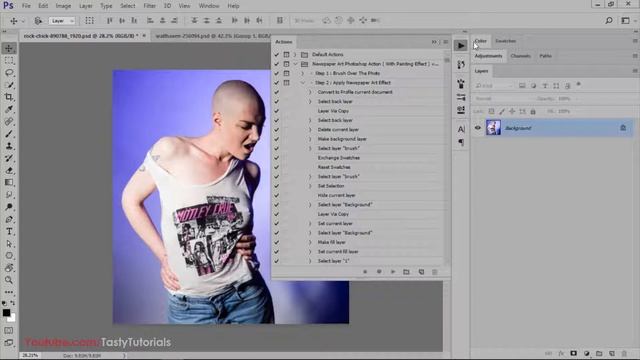The image size is (640, 360).
Task: Click the Play button icon in collapsed panel strip
Action: 461,45
